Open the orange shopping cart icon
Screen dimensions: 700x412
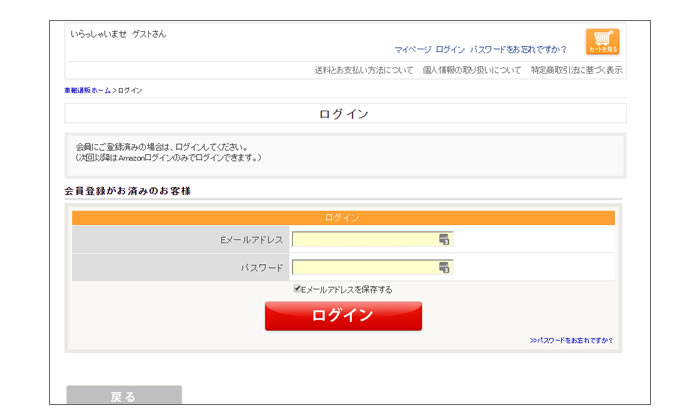(602, 42)
